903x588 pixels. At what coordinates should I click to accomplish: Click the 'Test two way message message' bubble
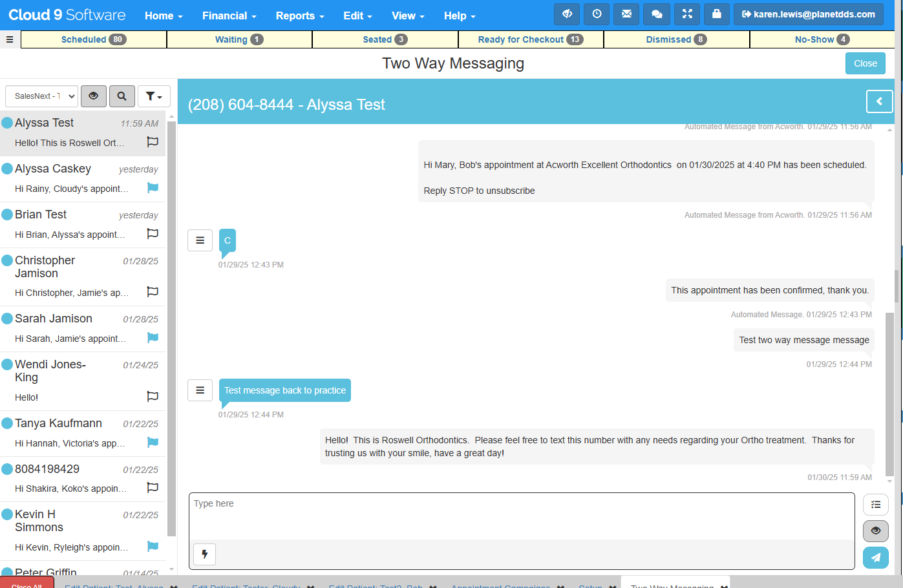pyautogui.click(x=804, y=340)
